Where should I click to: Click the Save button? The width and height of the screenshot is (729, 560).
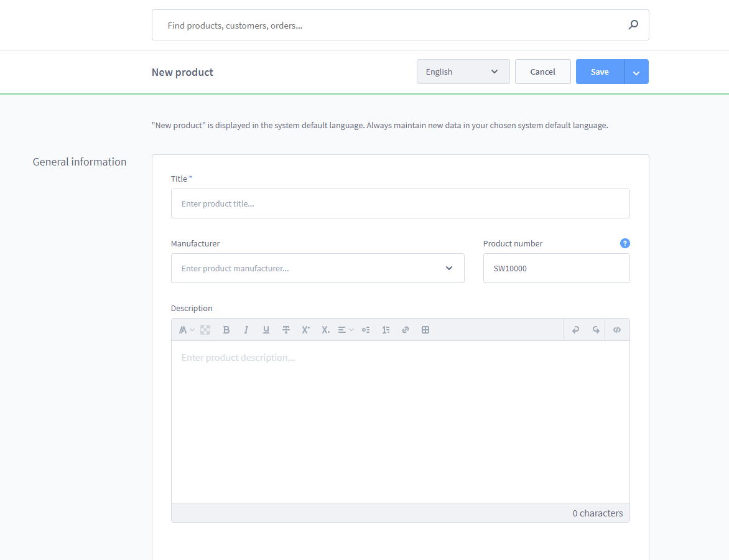click(600, 72)
